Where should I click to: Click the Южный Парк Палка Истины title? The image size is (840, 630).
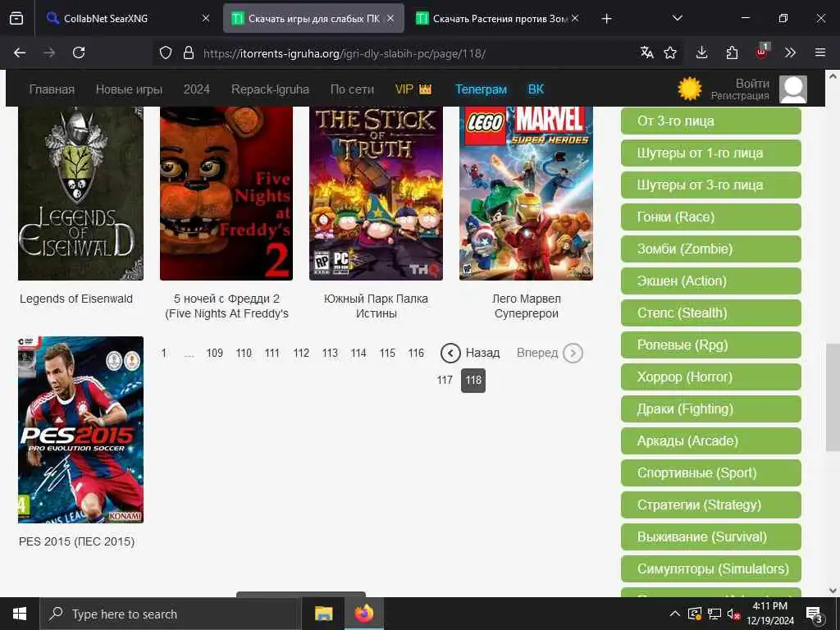(x=376, y=306)
